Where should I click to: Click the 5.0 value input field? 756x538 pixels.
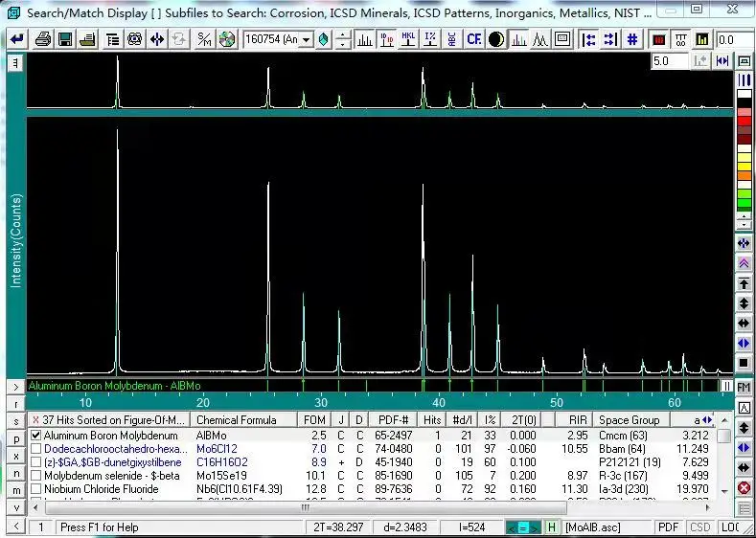point(668,61)
